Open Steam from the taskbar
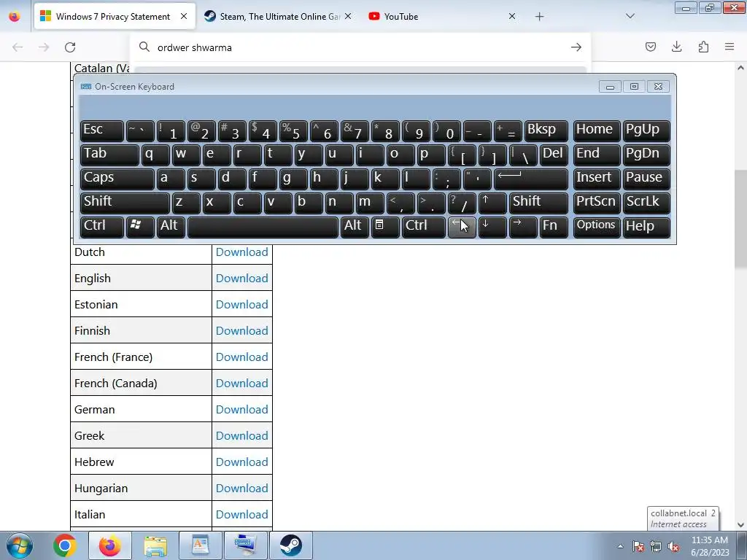The height and width of the screenshot is (560, 747). coord(290,545)
